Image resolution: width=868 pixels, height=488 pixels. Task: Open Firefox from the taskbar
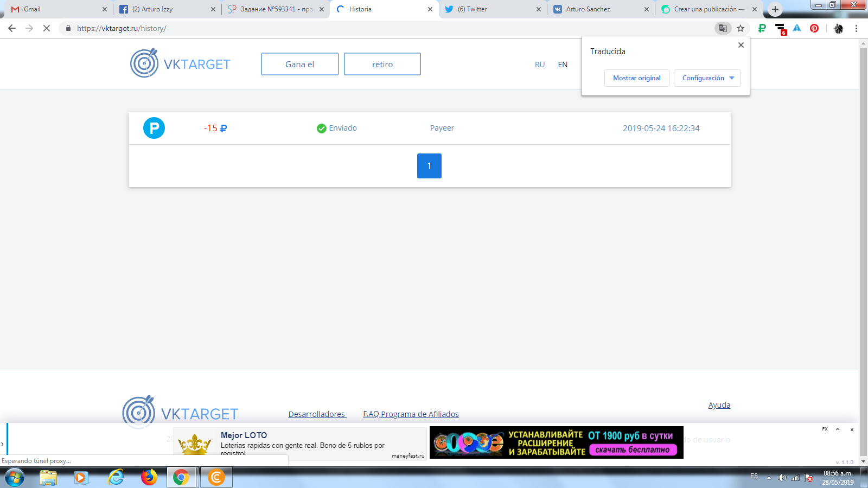[149, 478]
